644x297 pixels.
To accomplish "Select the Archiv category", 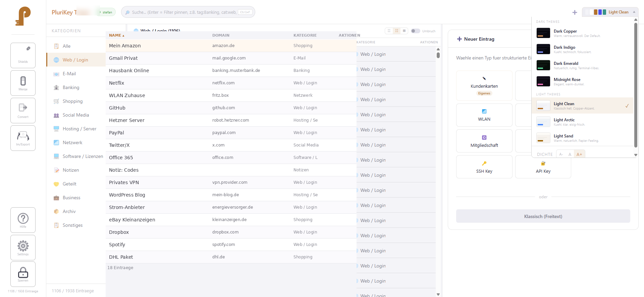I will 76,211.
